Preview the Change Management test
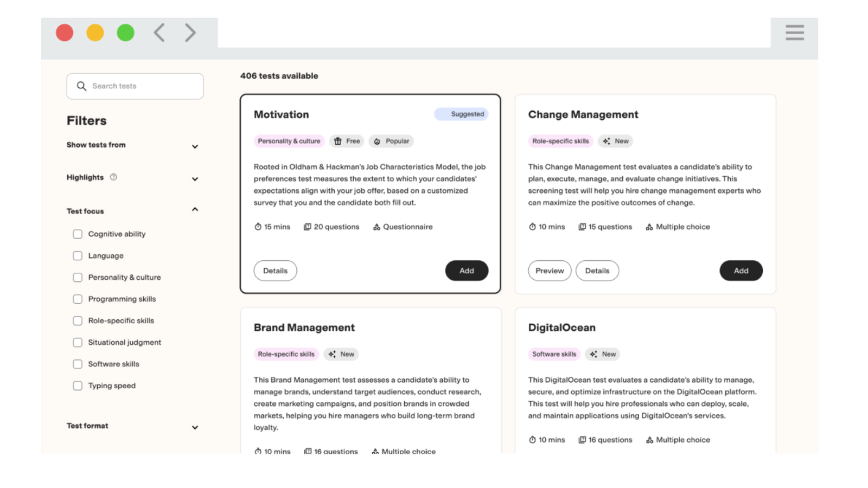868x488 pixels. (550, 271)
